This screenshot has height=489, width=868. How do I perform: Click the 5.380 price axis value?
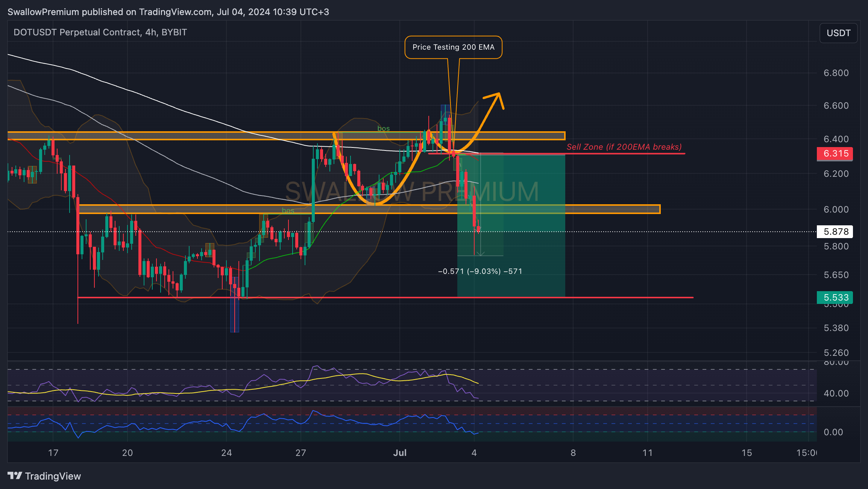(x=836, y=328)
